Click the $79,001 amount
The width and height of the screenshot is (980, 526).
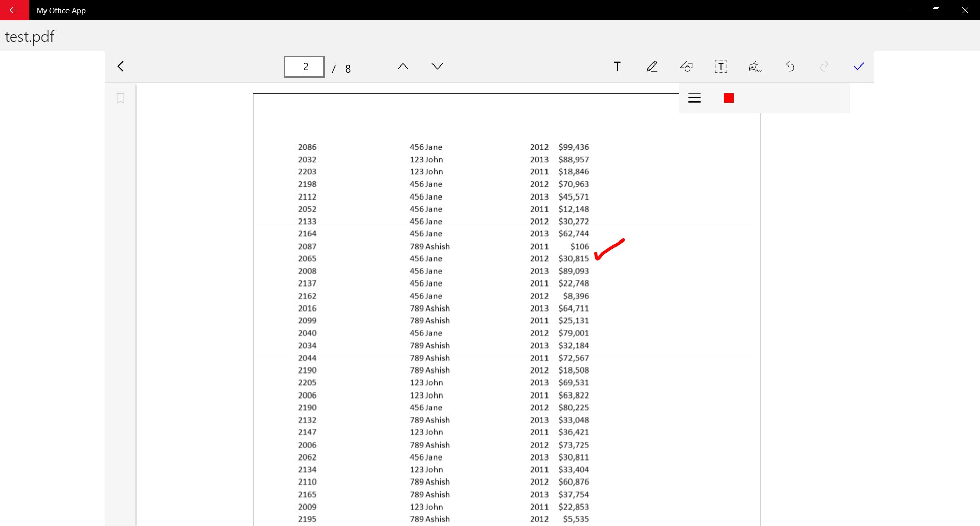574,333
